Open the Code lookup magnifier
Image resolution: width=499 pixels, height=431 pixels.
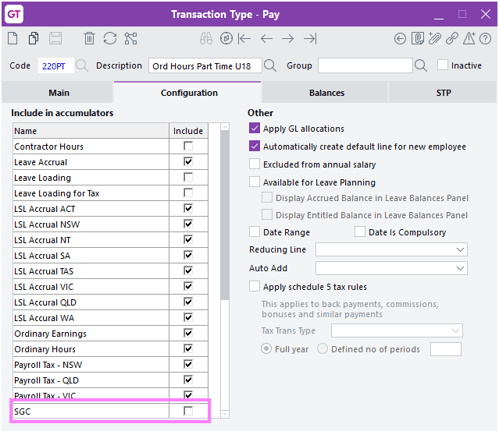point(82,65)
